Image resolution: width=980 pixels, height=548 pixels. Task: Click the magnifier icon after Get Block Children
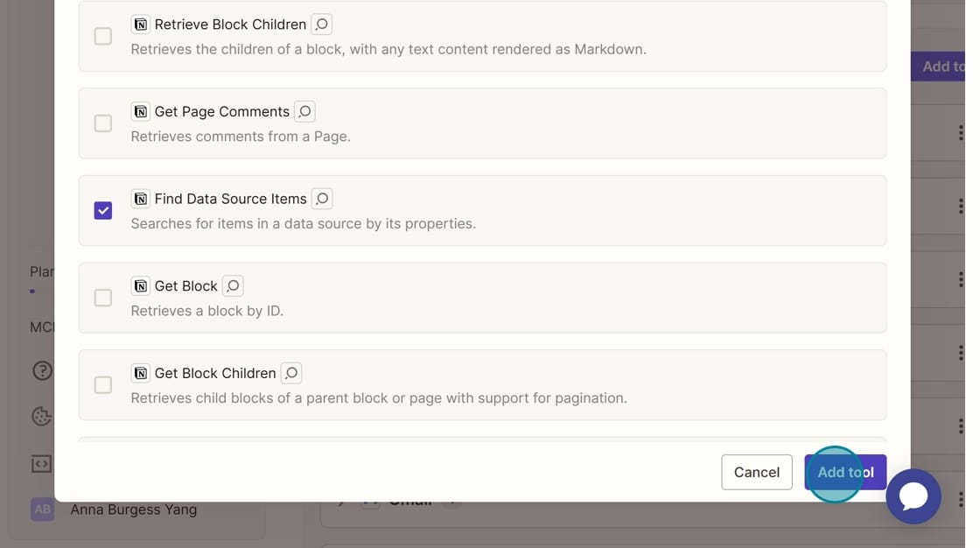(291, 373)
